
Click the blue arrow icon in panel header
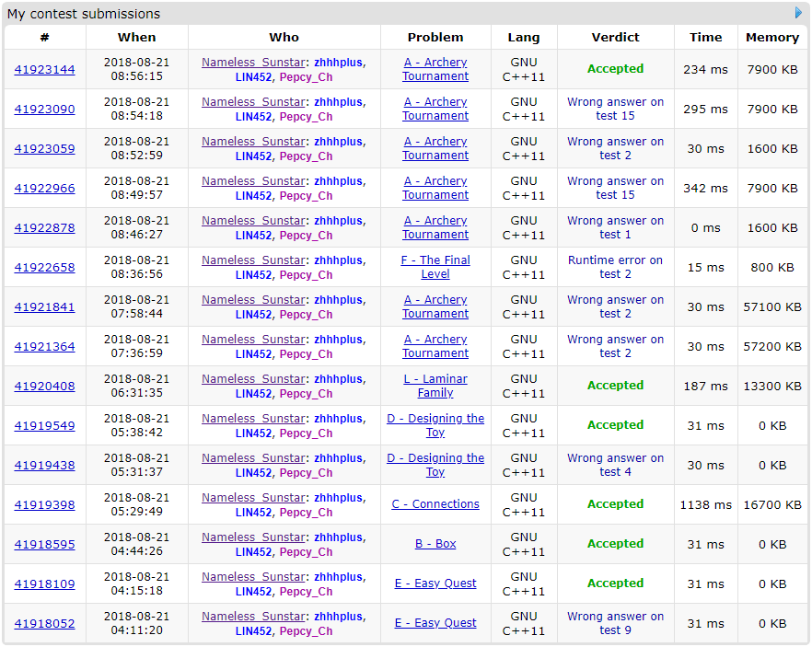798,13
